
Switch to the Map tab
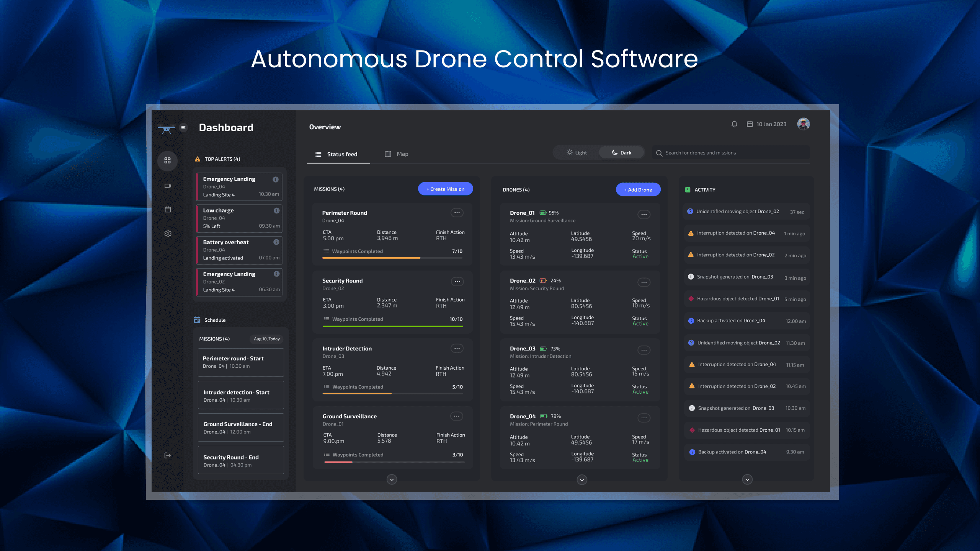tap(397, 154)
